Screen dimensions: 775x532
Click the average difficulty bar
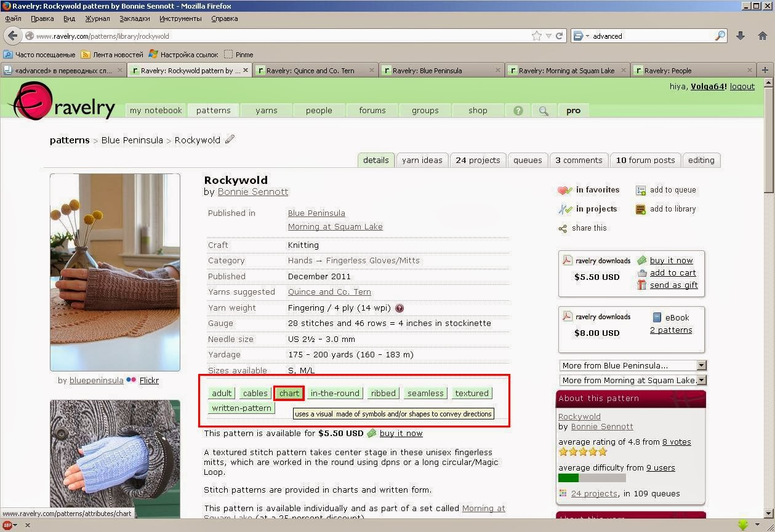592,478
